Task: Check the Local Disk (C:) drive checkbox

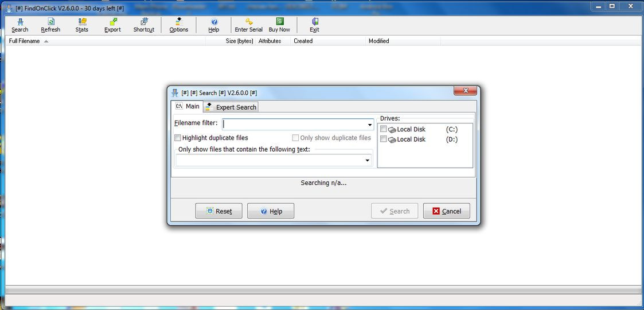Action: point(383,129)
